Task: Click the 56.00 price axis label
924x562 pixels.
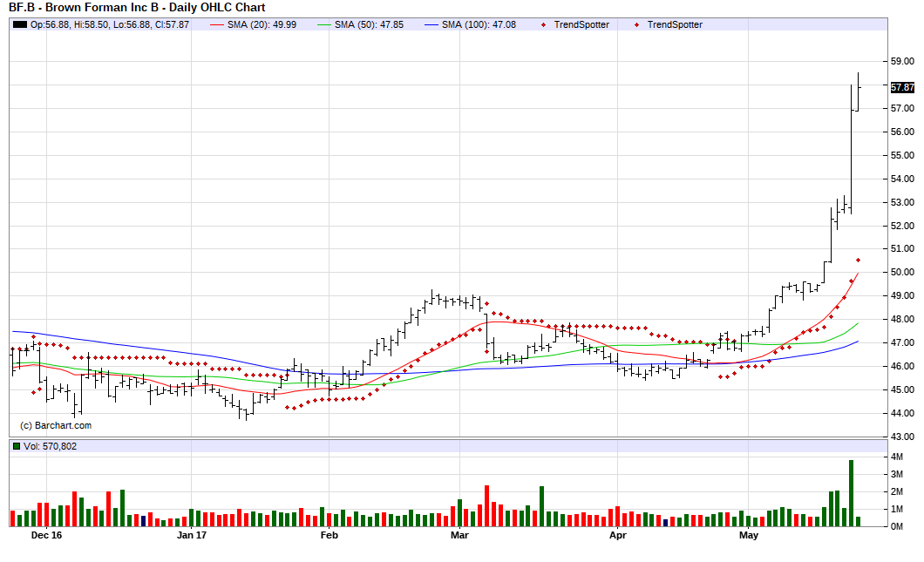Action: click(902, 132)
